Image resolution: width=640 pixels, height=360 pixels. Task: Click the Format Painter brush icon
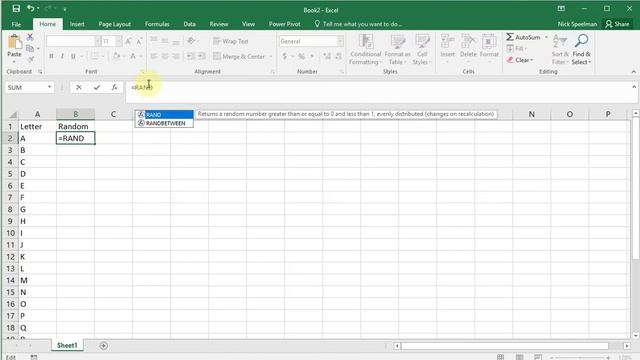(x=30, y=60)
